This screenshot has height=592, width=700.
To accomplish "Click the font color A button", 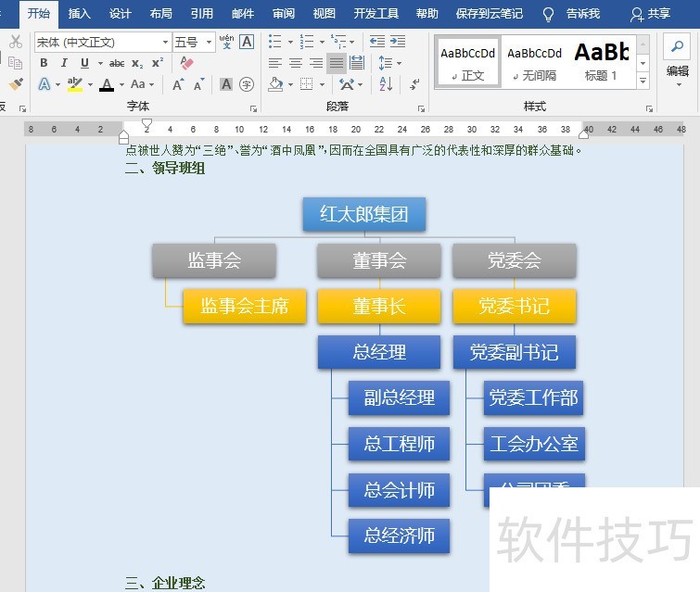I will coord(107,84).
